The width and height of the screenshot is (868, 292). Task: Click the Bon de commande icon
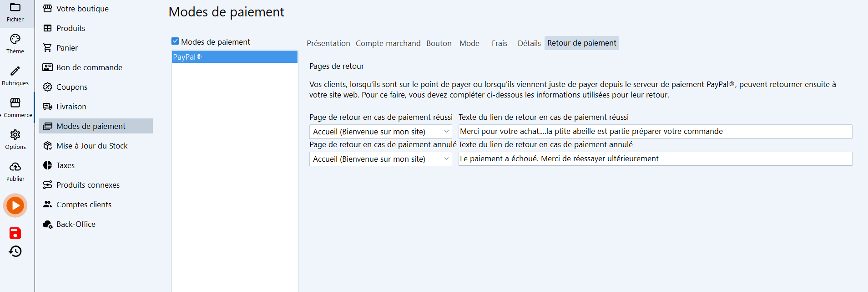(x=47, y=67)
